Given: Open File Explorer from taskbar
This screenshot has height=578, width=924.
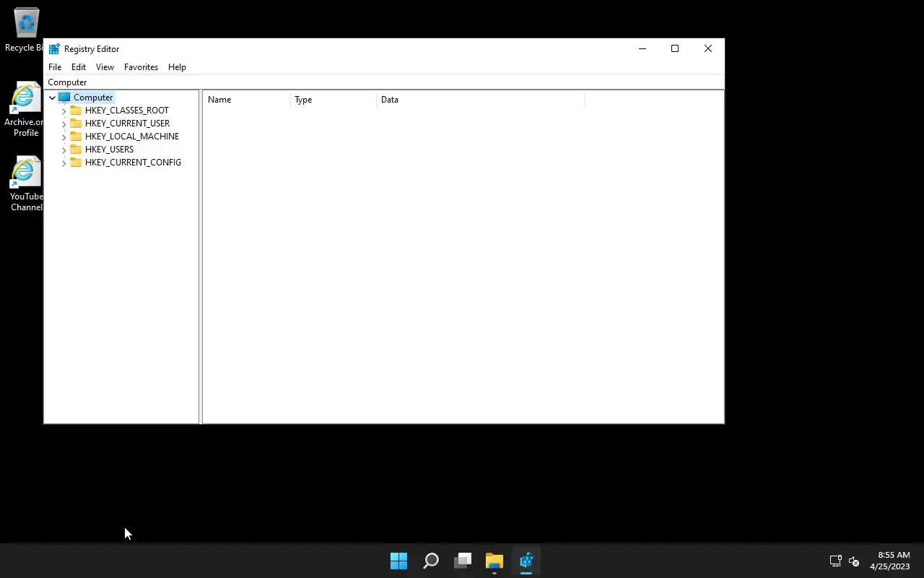Looking at the screenshot, I should pyautogui.click(x=494, y=561).
